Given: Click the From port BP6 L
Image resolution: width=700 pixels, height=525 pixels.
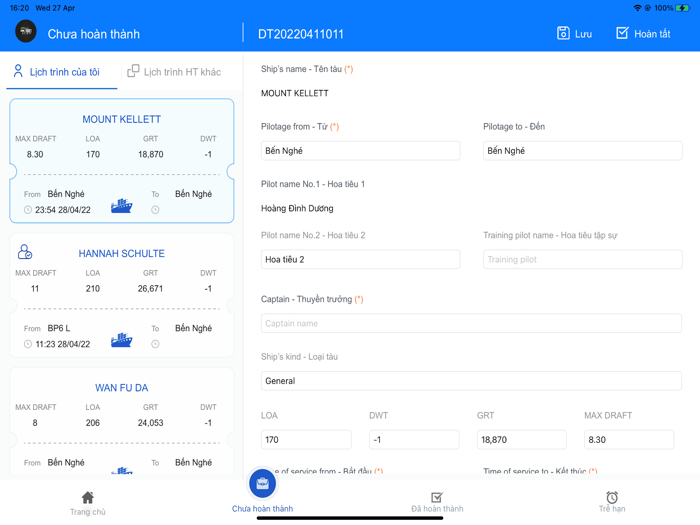Looking at the screenshot, I should point(58,328).
